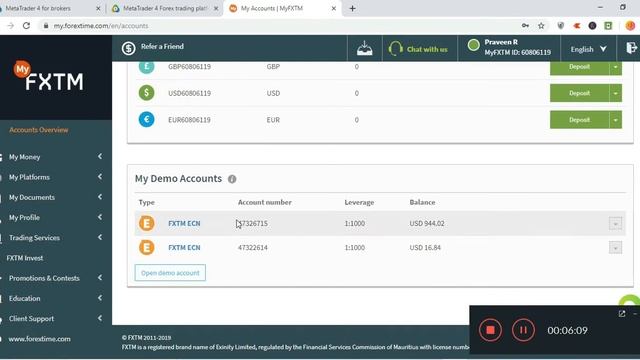Click the browser address bar URL
The width and height of the screenshot is (640, 360).
pos(101,26)
